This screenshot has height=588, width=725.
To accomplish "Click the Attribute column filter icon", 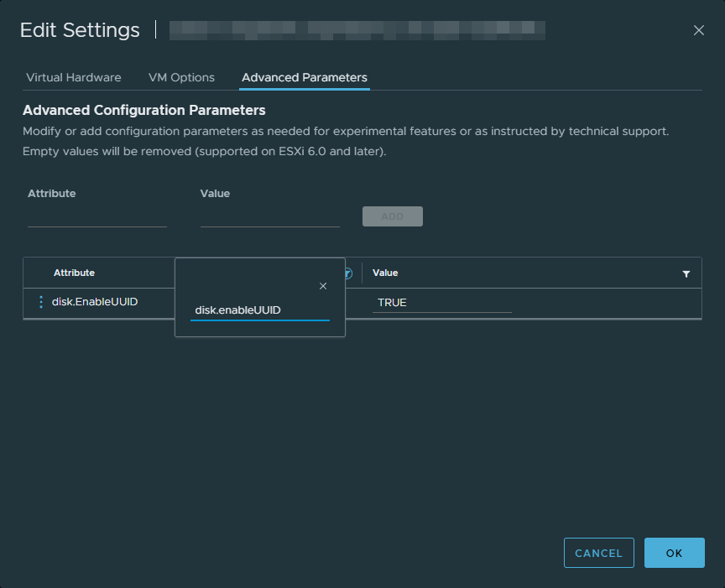I will 347,273.
